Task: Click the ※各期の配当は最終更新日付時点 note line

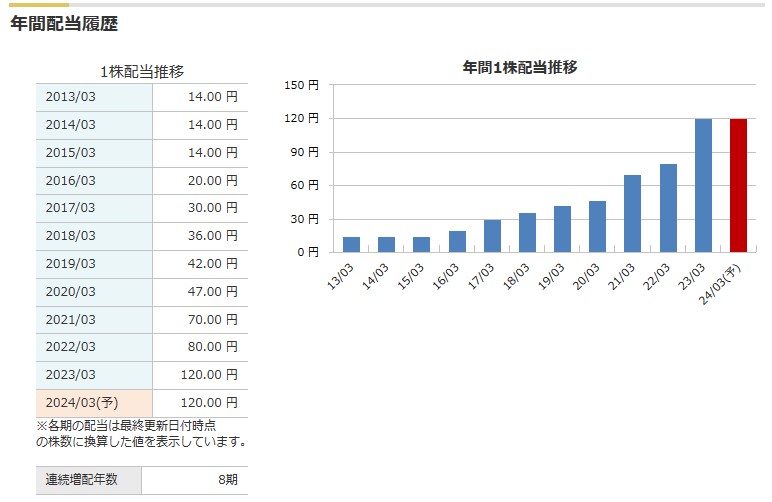Action: 126,426
